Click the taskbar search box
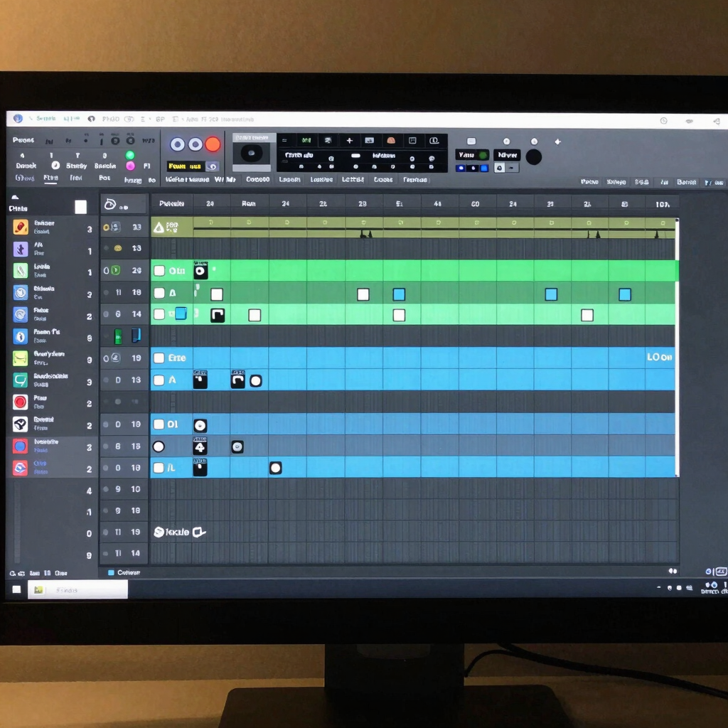728x728 pixels. 77,589
